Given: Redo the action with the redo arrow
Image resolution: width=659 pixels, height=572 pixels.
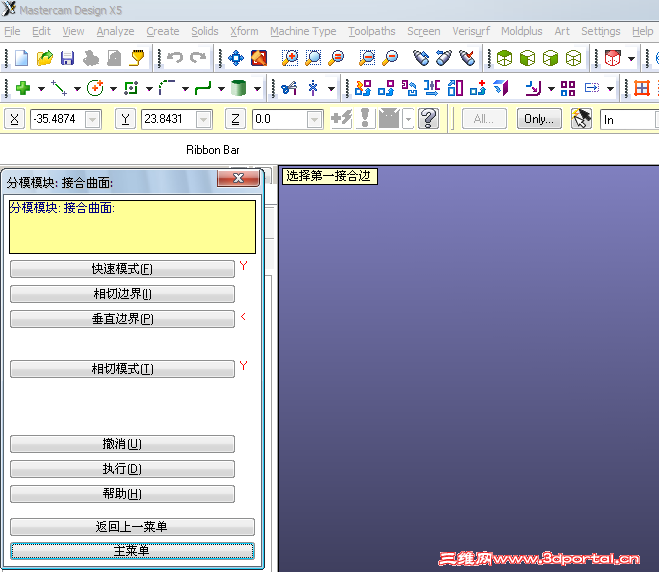Looking at the screenshot, I should tap(198, 57).
